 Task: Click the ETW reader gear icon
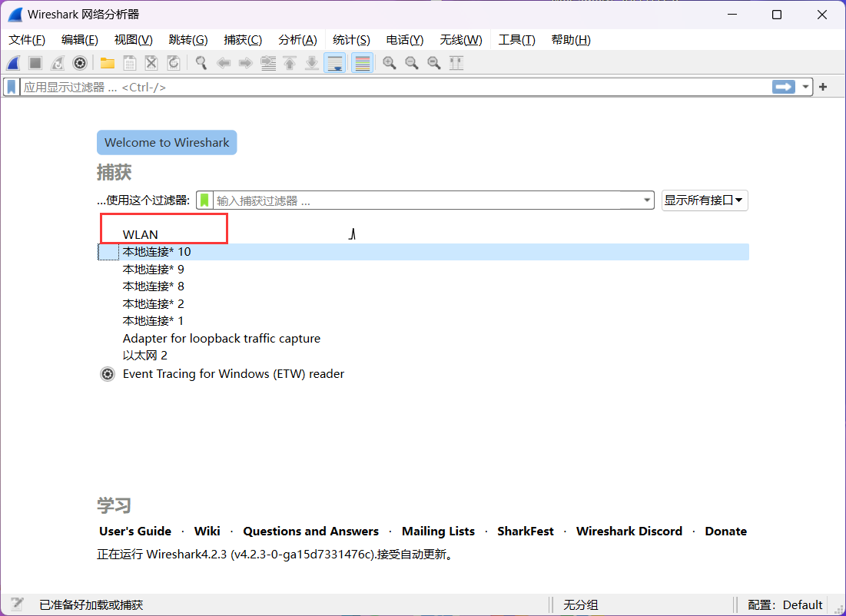108,374
